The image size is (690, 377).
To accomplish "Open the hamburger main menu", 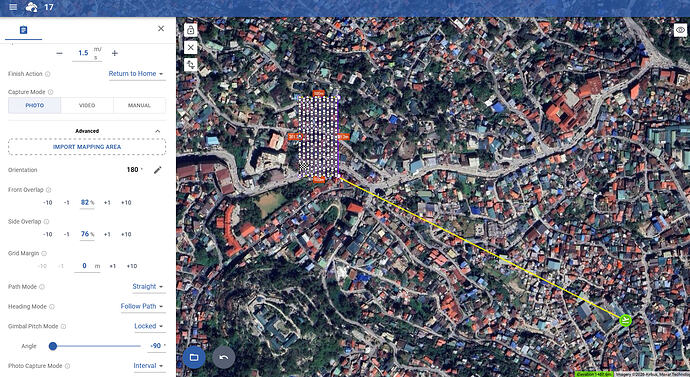I will [13, 7].
